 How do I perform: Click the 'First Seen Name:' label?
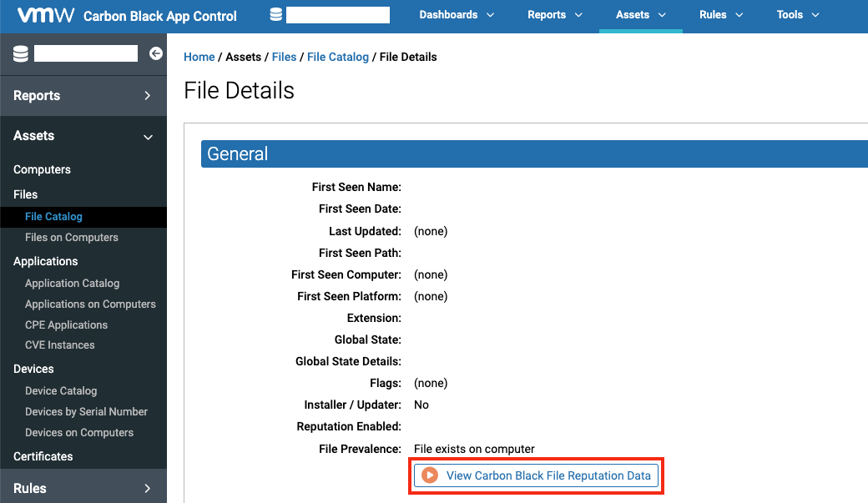tap(356, 187)
